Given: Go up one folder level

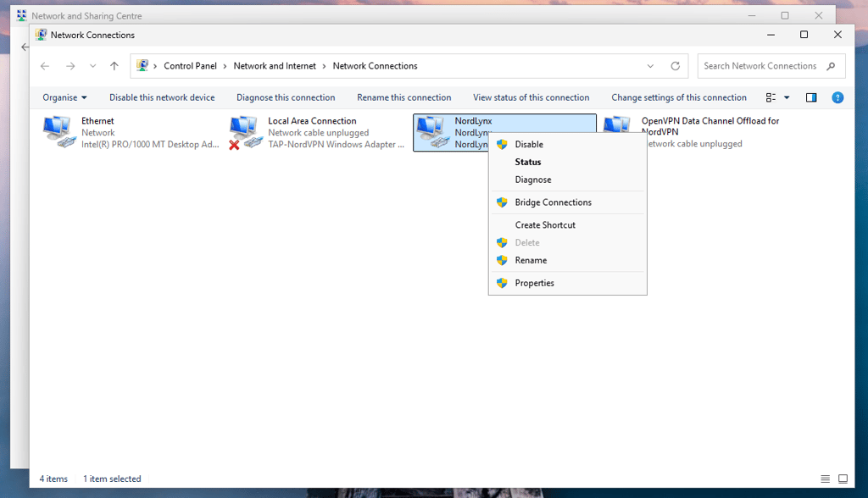Looking at the screenshot, I should point(114,66).
